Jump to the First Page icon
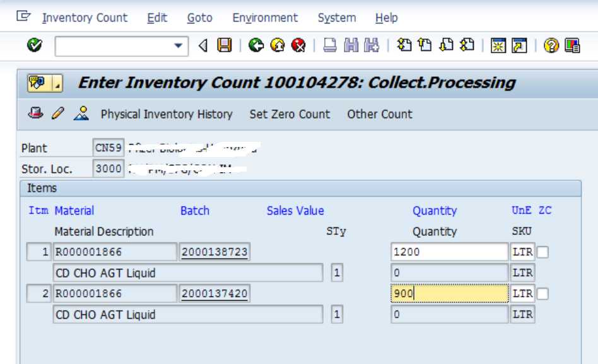Viewport: 598px width, 364px height. point(404,45)
